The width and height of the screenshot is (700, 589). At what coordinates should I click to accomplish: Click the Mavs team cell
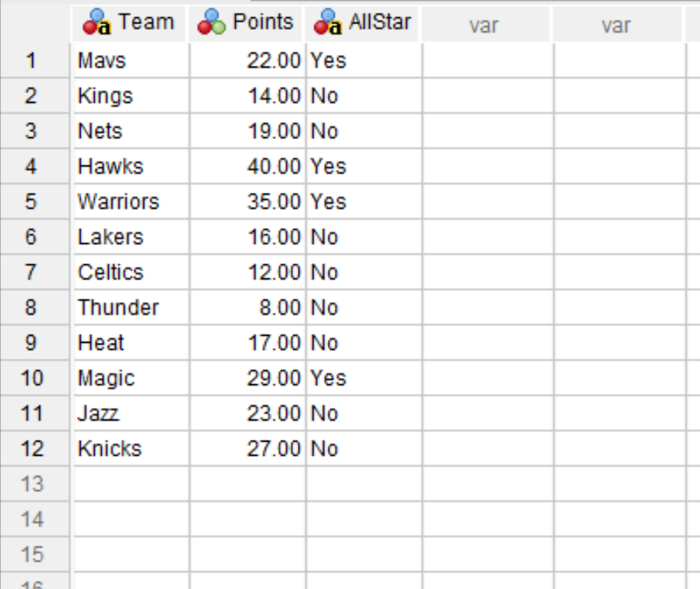[x=131, y=60]
